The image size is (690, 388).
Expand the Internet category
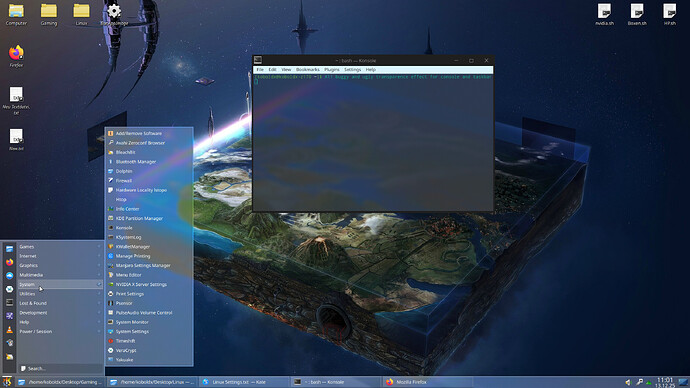pos(60,256)
